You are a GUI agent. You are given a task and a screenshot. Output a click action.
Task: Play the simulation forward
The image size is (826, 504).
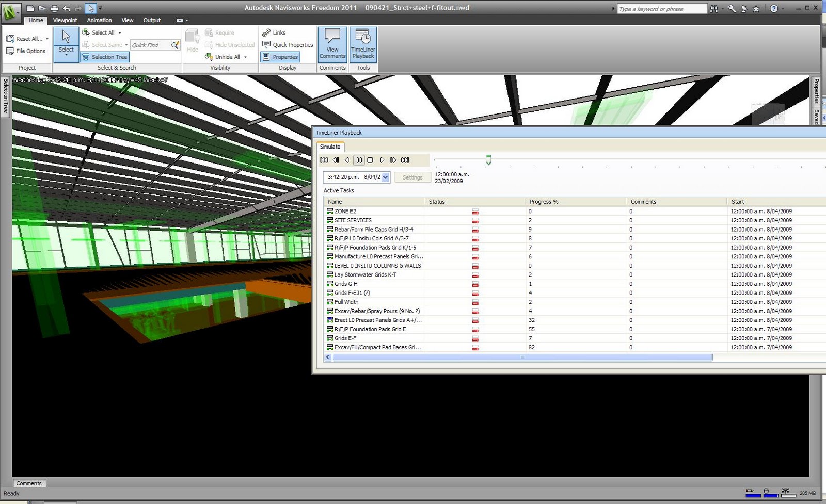pos(382,160)
